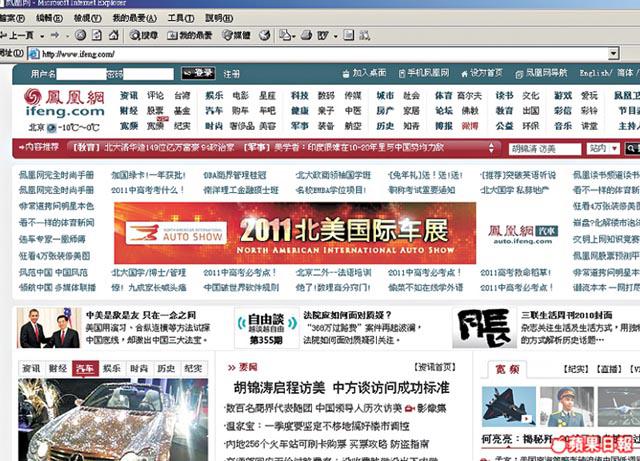The width and height of the screenshot is (640, 461).
Task: Open the military officer video thumbnail
Action: coord(567,406)
